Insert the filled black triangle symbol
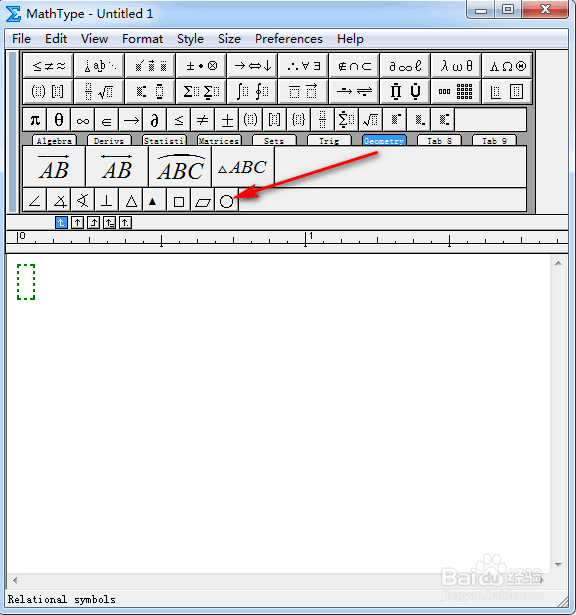Screen dimensions: 576x615 tap(155, 200)
